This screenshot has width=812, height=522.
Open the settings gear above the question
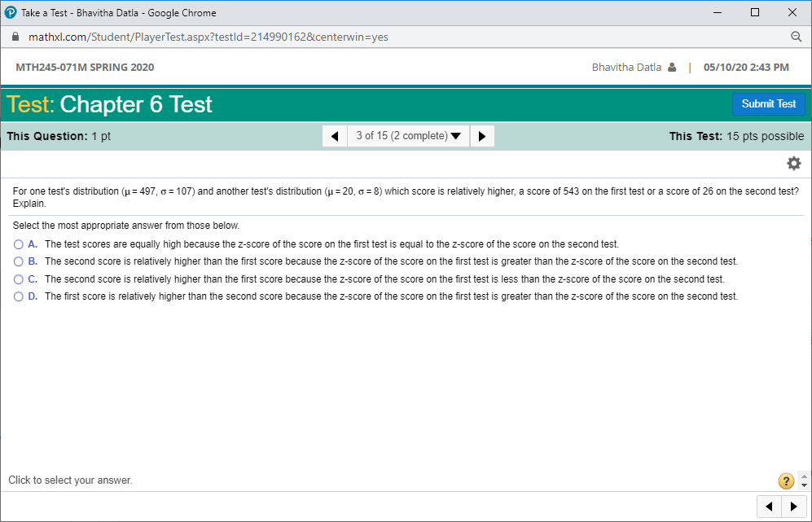[793, 163]
